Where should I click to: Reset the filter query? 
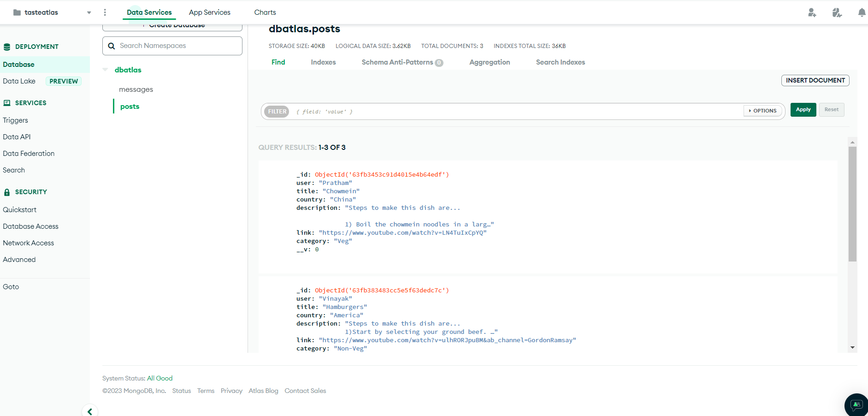tap(832, 110)
